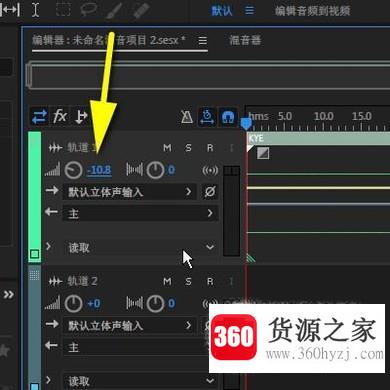Click 轨道 2 output arrow icon
390x390 pixels.
(51, 345)
